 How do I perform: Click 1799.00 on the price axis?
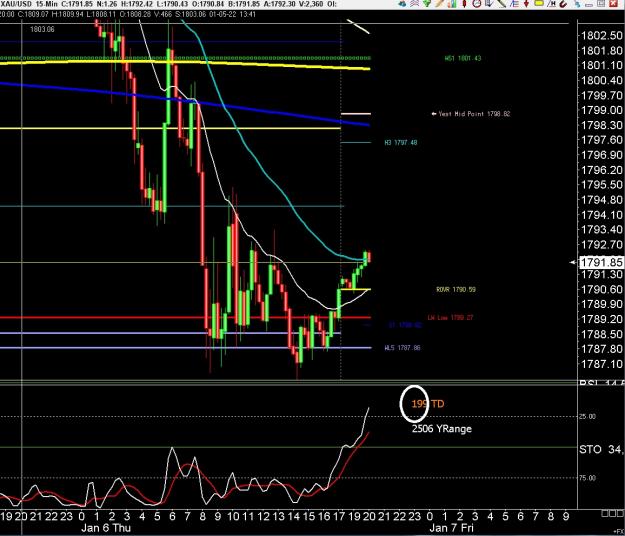(x=601, y=110)
